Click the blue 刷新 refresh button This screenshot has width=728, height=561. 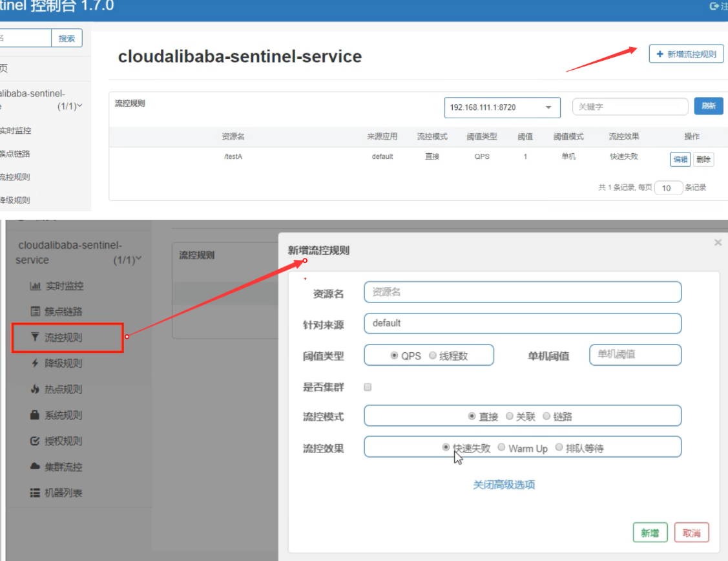tap(709, 107)
